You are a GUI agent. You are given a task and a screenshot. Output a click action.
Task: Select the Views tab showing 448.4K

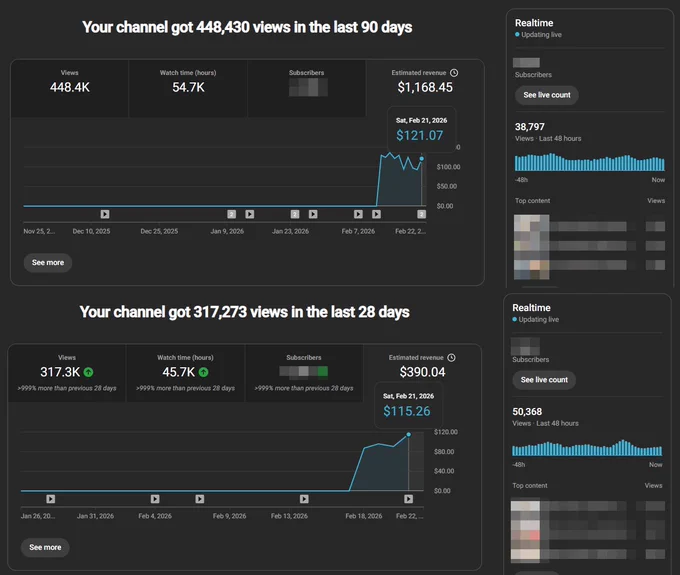point(69,88)
